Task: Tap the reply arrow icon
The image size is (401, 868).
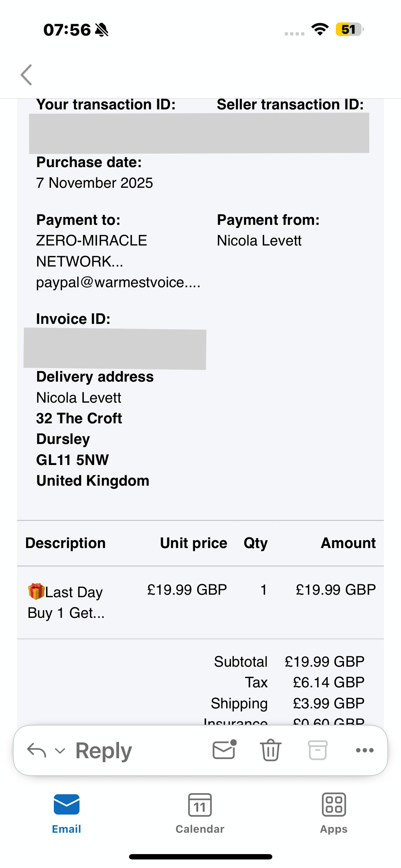Action: pyautogui.click(x=37, y=750)
